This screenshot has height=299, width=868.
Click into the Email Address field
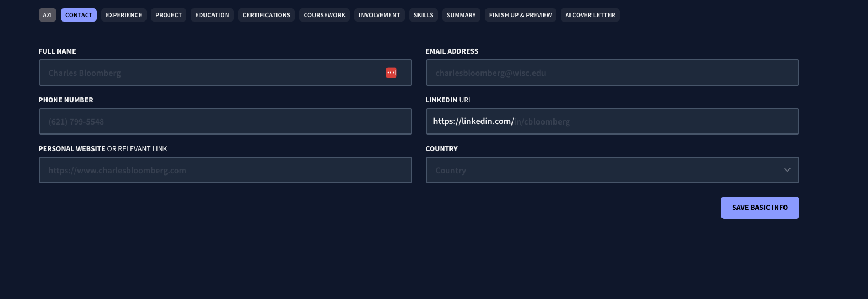(x=613, y=73)
